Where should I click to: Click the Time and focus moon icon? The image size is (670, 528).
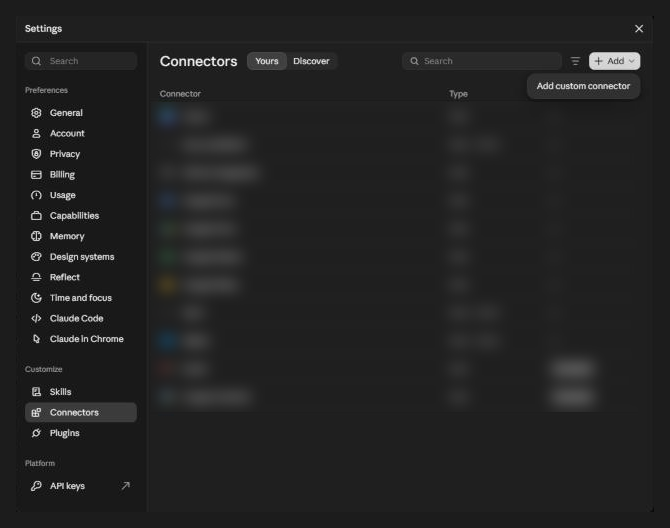36,297
